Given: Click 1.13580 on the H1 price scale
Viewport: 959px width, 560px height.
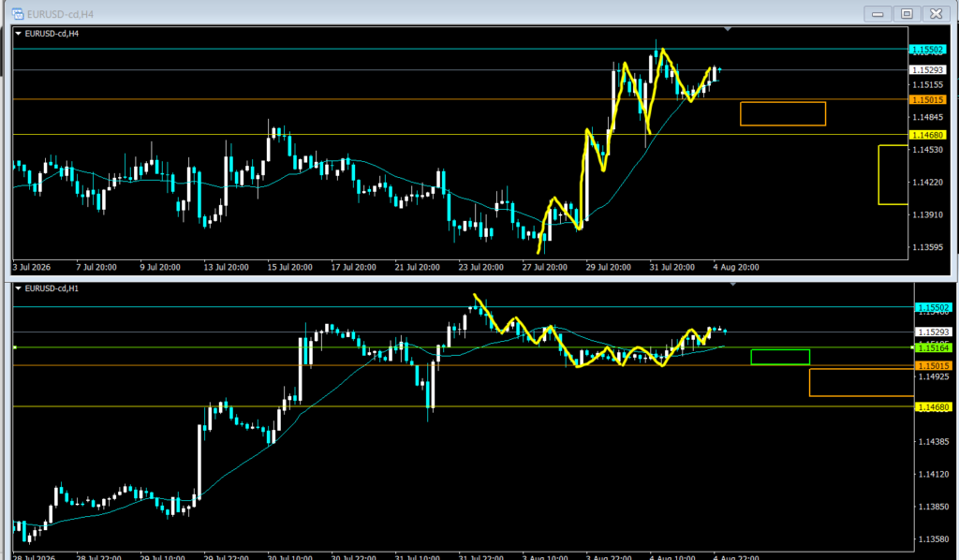Looking at the screenshot, I should 934,538.
